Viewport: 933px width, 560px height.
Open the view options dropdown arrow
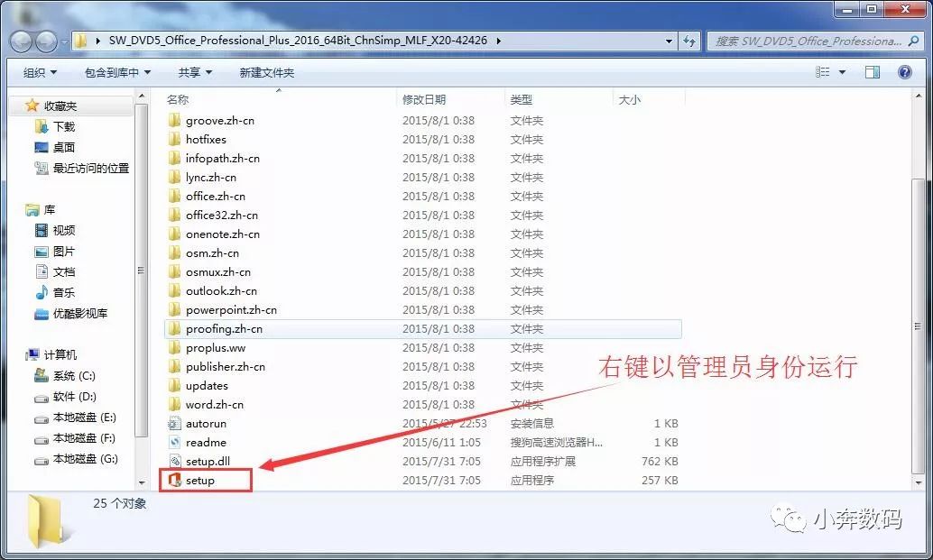pos(842,72)
